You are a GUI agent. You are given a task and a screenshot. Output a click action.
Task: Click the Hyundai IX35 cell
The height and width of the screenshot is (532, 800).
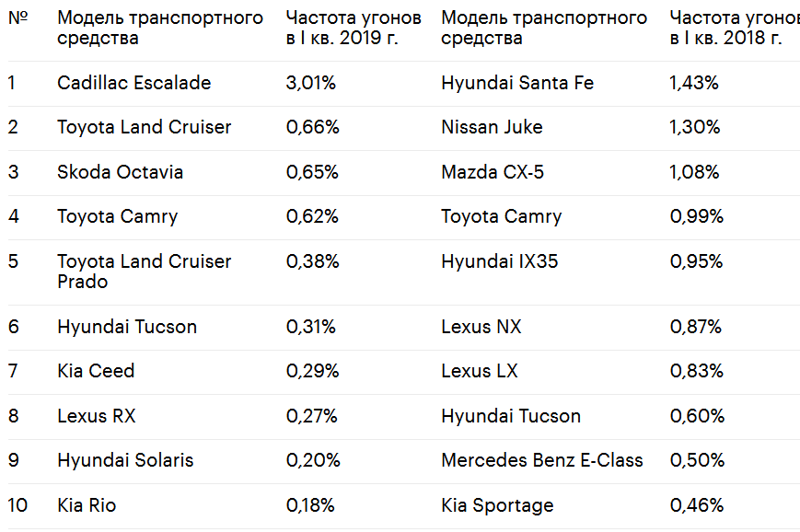[500, 261]
